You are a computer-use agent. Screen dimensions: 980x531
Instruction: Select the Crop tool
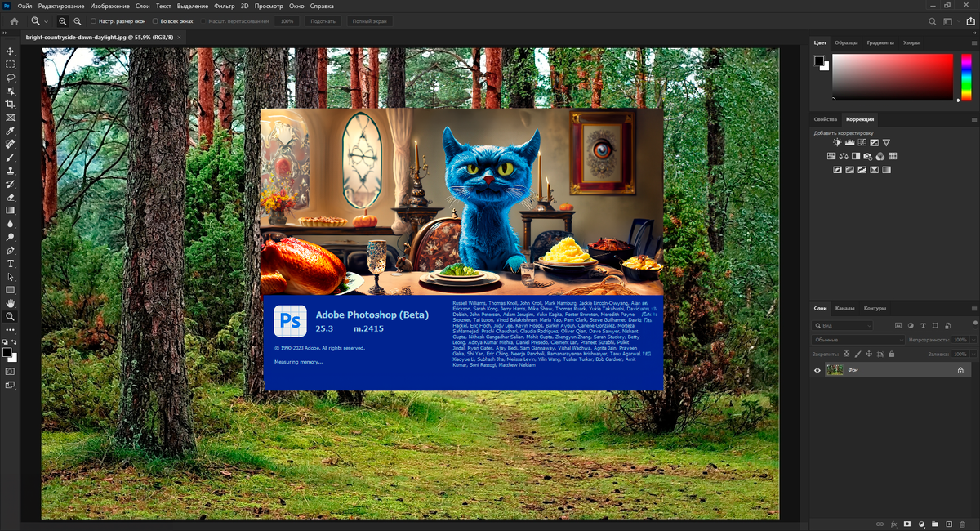pyautogui.click(x=11, y=105)
